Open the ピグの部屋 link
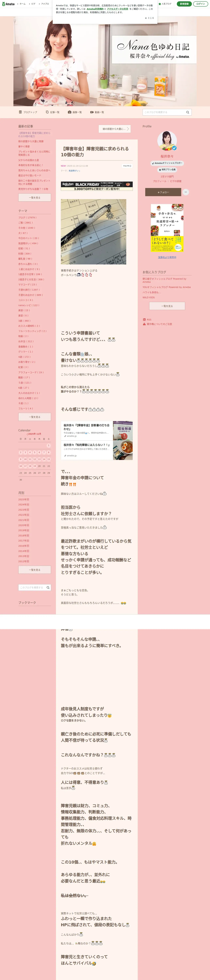This screenshot has width=210, height=980. tap(176, 181)
